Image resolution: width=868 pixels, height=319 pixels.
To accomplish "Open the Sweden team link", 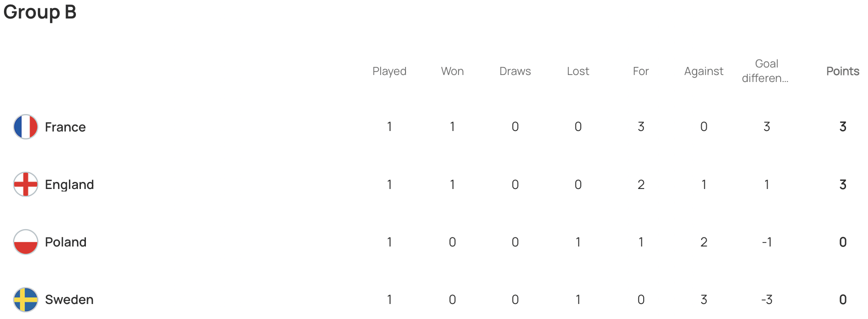I will click(x=69, y=299).
